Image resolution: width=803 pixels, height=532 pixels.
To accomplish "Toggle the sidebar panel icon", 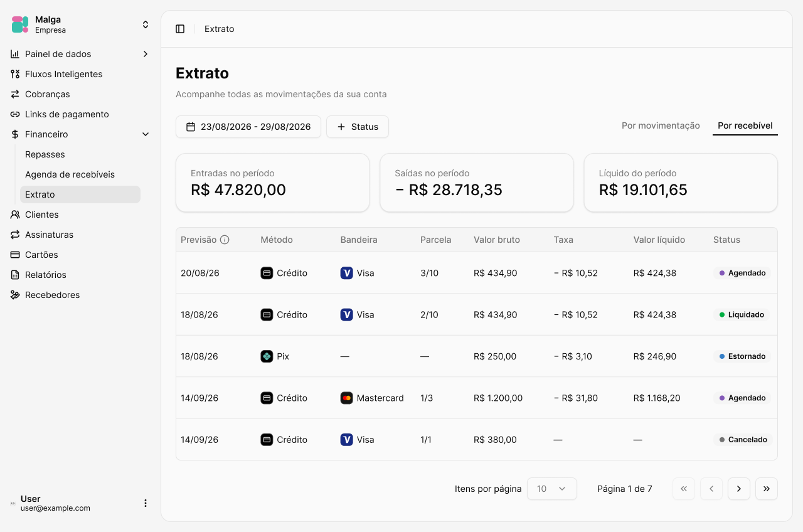I will [180, 29].
